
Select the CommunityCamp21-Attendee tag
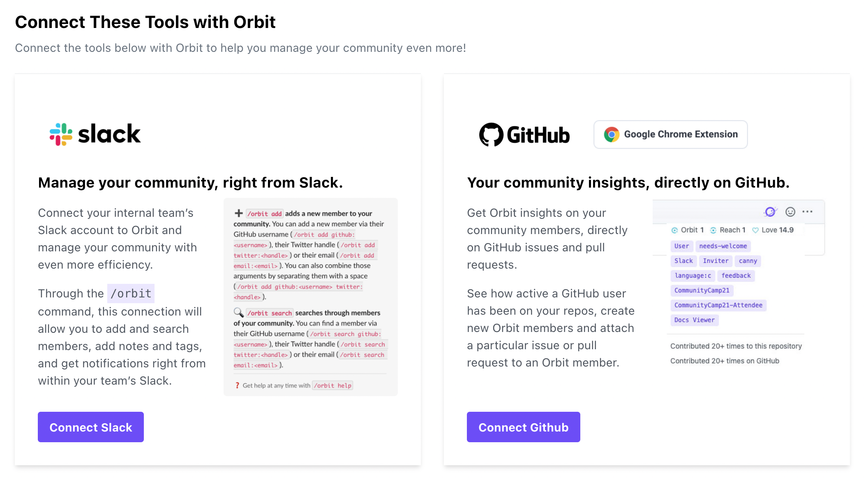pos(718,305)
